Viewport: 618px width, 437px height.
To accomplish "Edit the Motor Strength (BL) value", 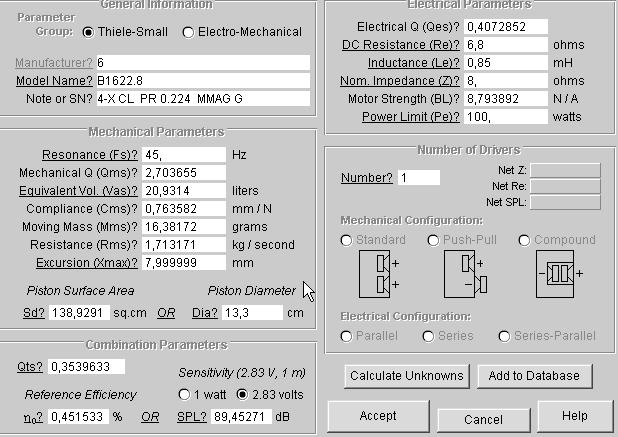I will click(x=506, y=99).
